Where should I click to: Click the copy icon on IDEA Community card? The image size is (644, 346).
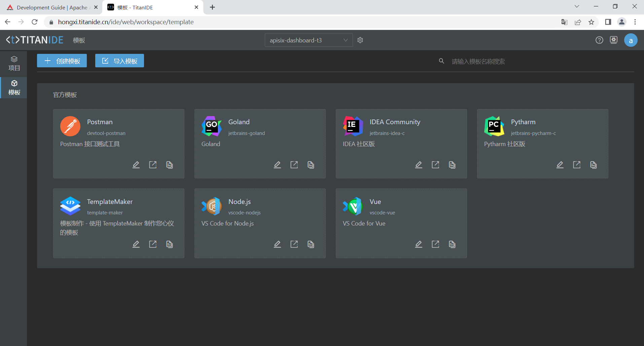pyautogui.click(x=452, y=165)
